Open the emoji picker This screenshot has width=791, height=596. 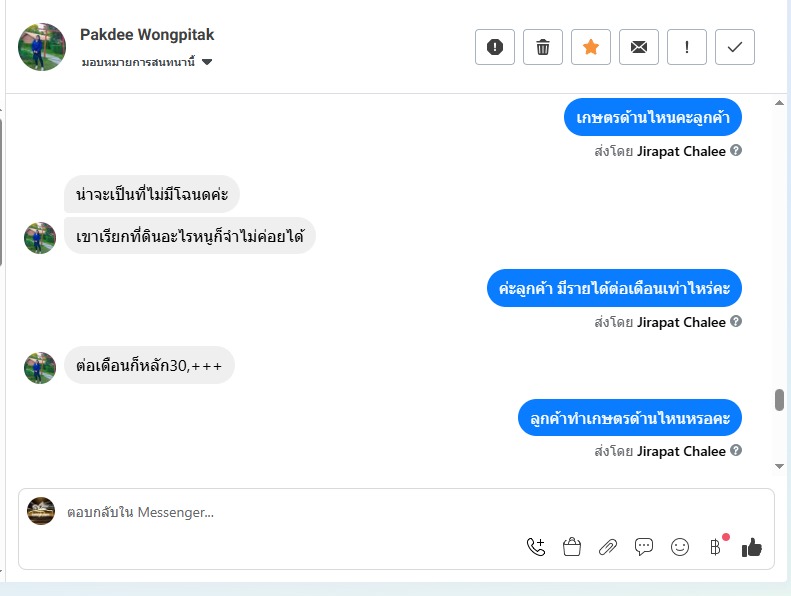click(680, 547)
